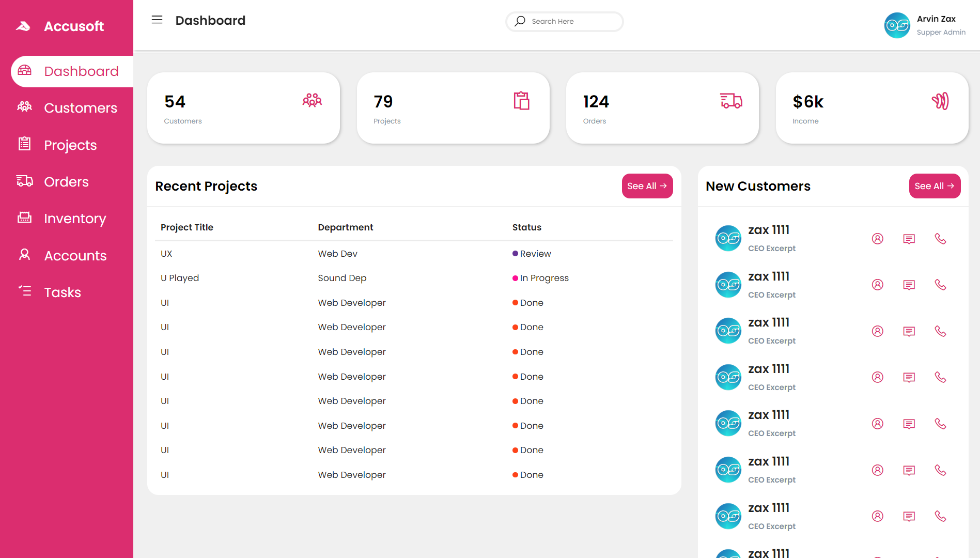Click the truck icon on Orders card
The width and height of the screenshot is (980, 558).
point(731,101)
